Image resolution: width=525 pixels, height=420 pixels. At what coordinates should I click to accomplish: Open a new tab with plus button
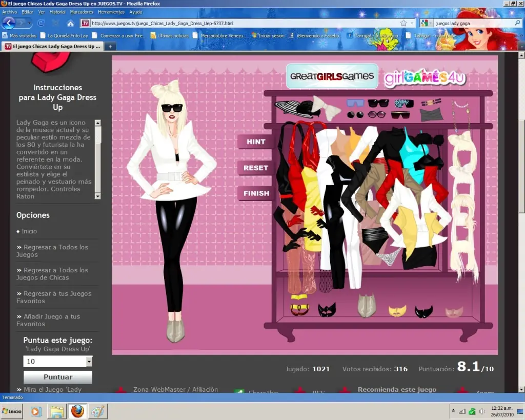110,47
